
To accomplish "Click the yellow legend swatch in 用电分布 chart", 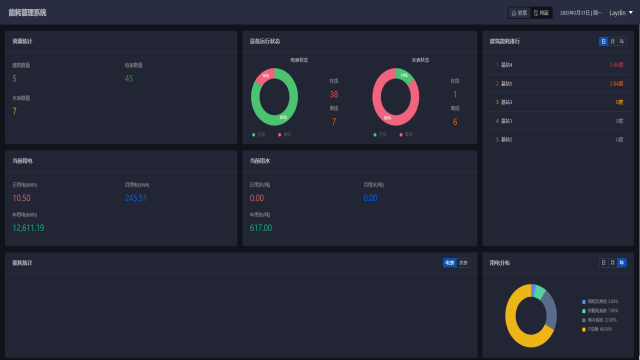I will 584,329.
